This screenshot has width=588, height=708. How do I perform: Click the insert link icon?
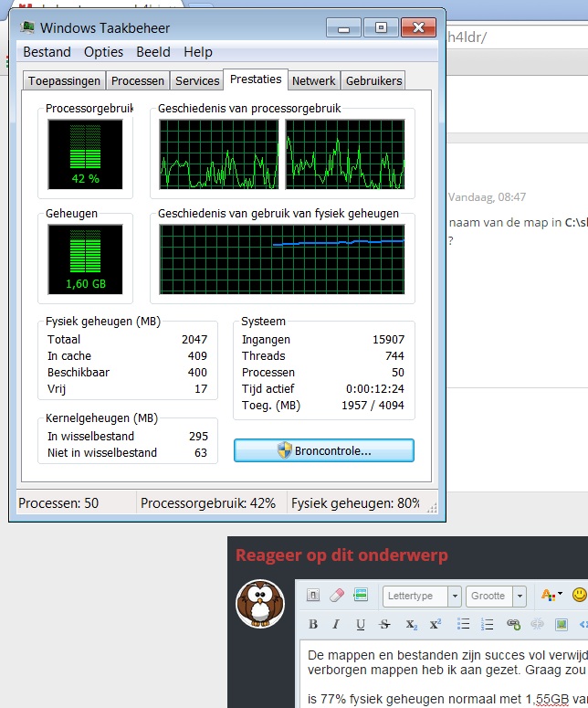click(x=513, y=624)
